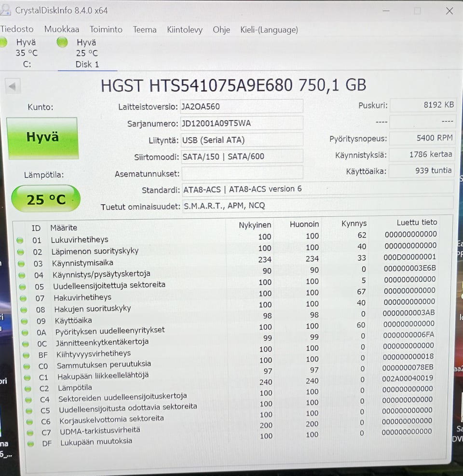Click the Standardi field ATA8-ACS

coord(318,189)
